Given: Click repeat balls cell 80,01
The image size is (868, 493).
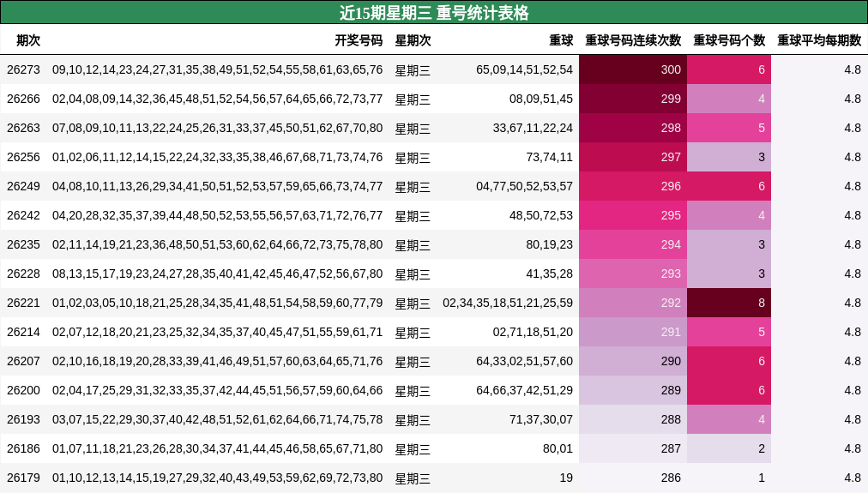Looking at the screenshot, I should point(558,448).
